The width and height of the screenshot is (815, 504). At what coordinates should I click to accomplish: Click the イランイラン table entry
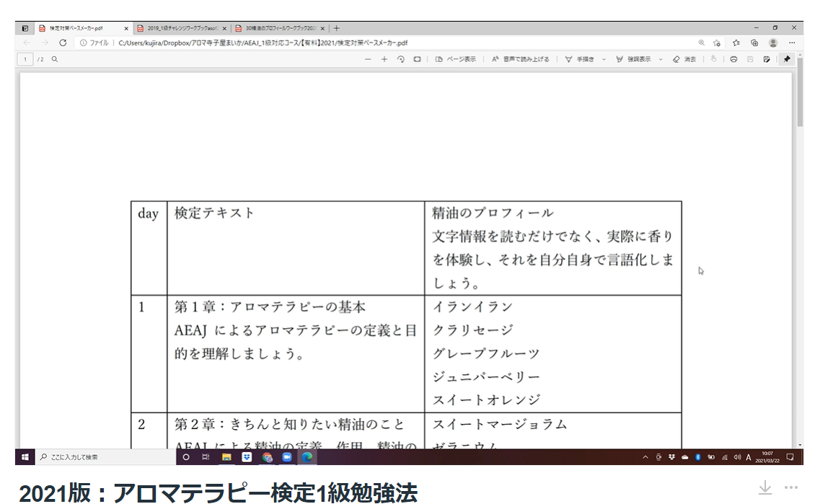472,307
